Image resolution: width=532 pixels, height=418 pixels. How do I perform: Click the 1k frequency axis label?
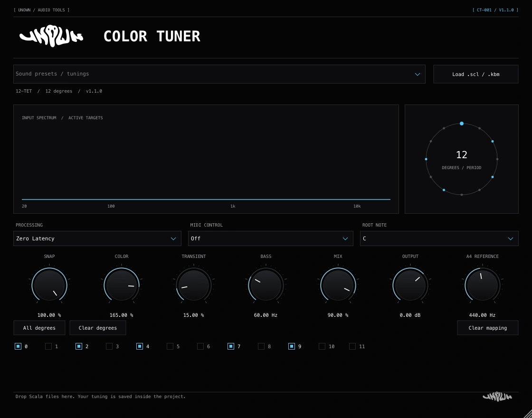click(233, 206)
